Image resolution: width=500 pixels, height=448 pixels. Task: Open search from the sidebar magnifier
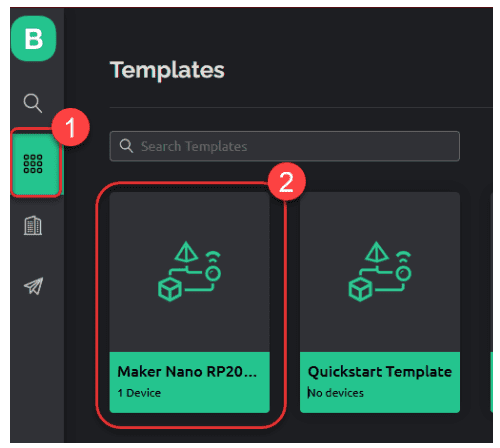tap(33, 103)
